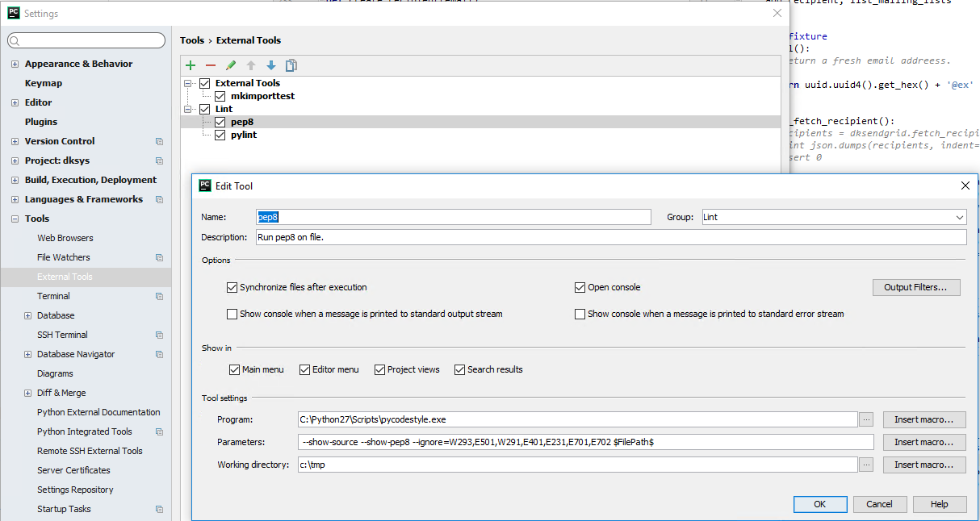
Task: Toggle the pylint tool checkbox
Action: click(x=220, y=135)
